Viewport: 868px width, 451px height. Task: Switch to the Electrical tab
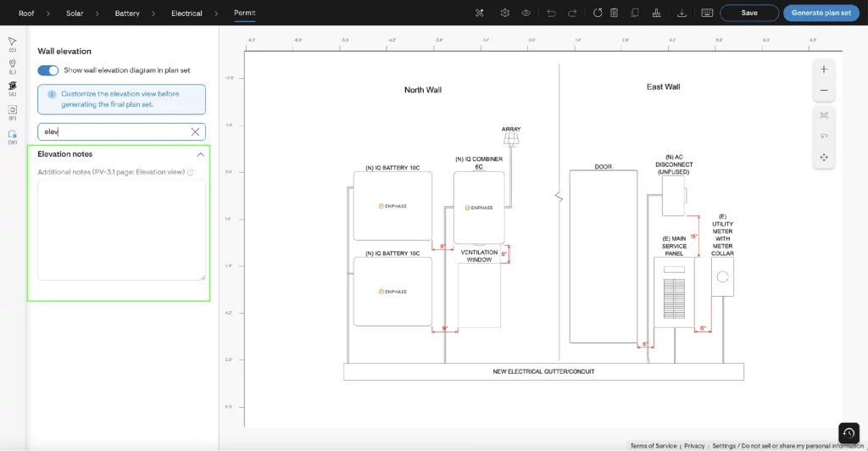tap(186, 13)
